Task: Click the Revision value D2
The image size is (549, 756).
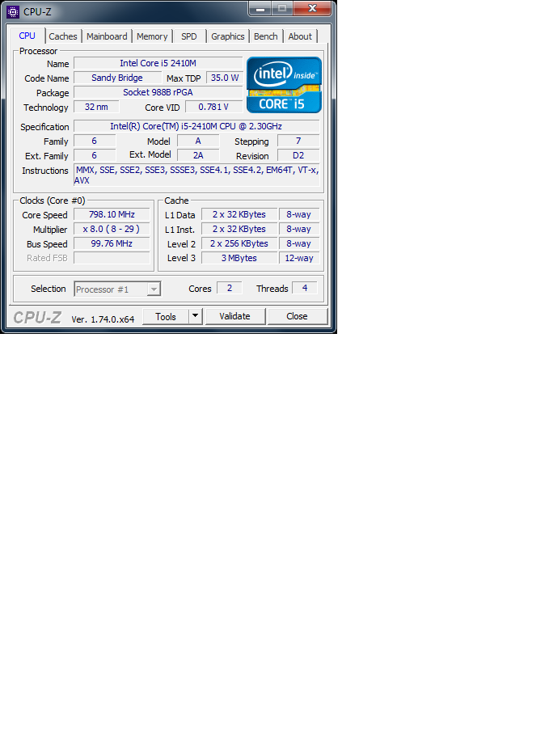Action: click(298, 155)
